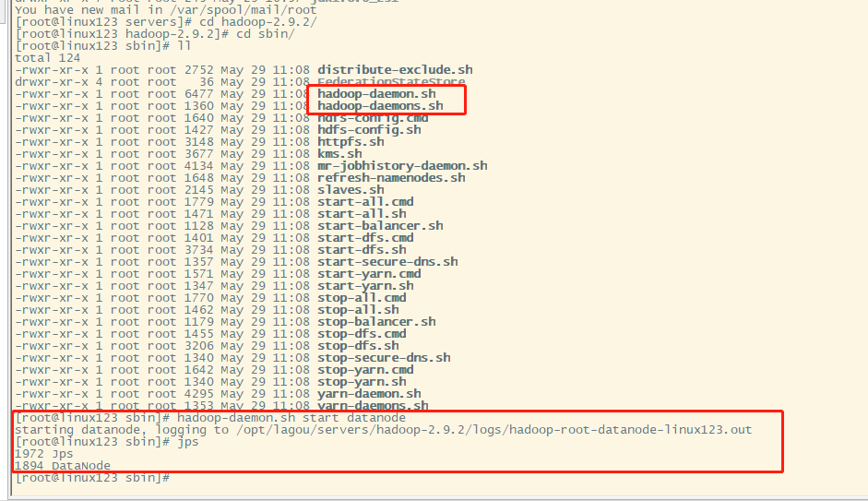Click the 'You have new mail' message
The width and height of the screenshot is (868, 501).
(x=165, y=10)
